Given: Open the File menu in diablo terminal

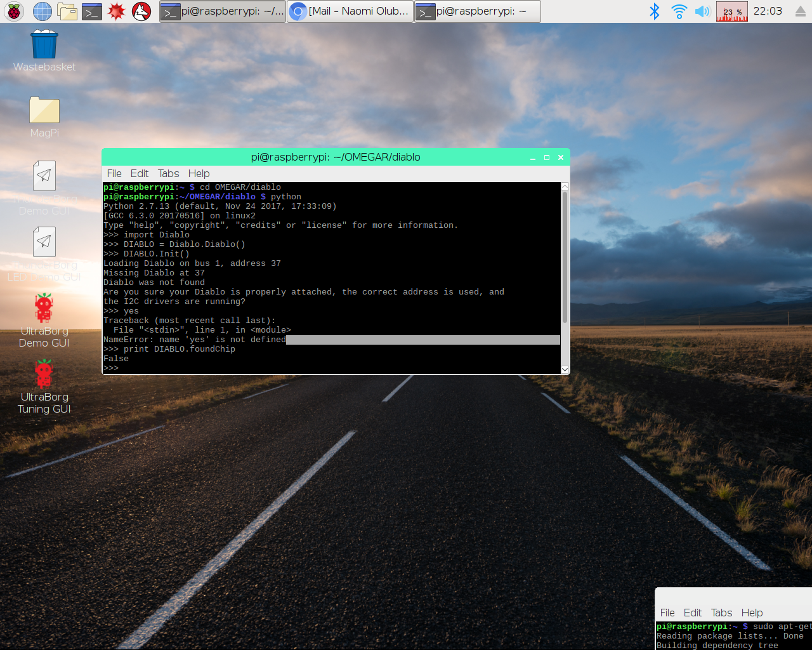Looking at the screenshot, I should pos(114,173).
